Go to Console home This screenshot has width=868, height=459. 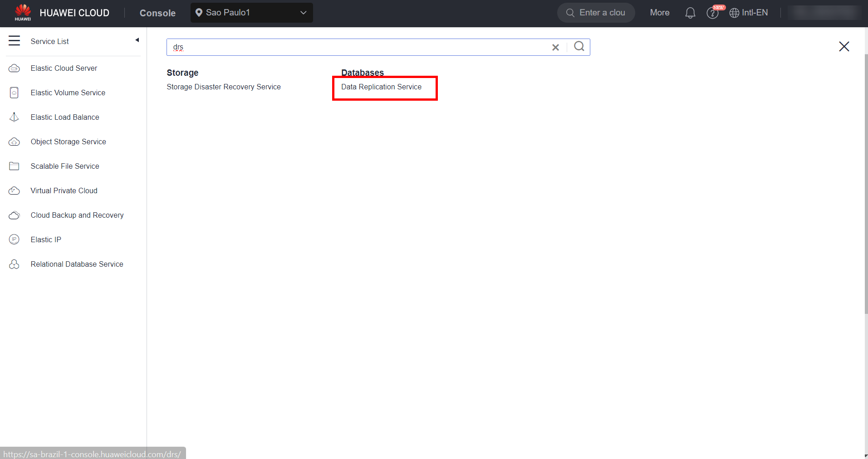157,13
